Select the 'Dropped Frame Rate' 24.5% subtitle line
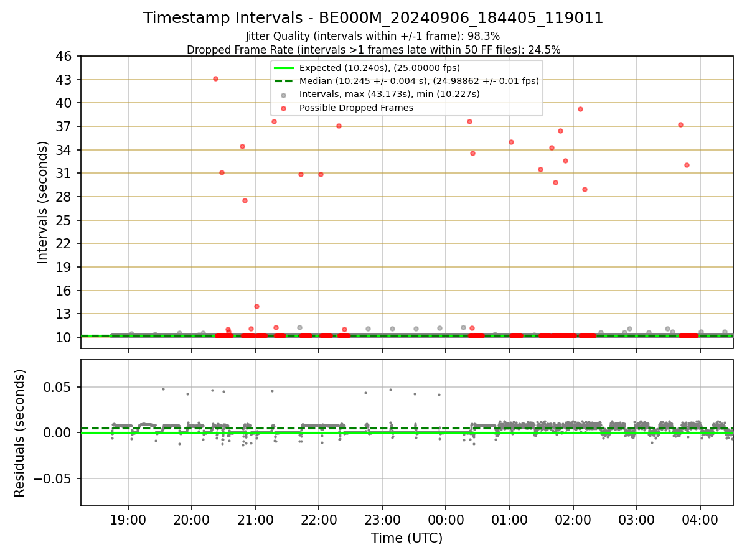Screen dimensions: 747x560 click(x=374, y=50)
